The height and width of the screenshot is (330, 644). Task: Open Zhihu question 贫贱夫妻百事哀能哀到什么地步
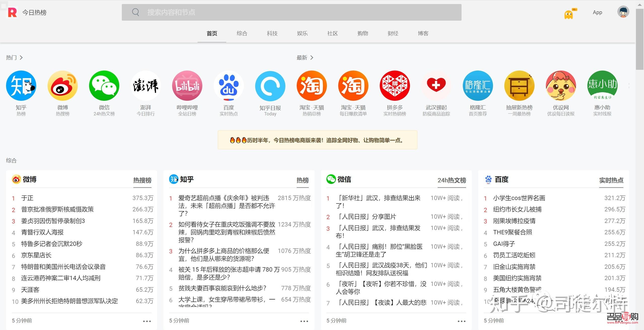[222, 288]
